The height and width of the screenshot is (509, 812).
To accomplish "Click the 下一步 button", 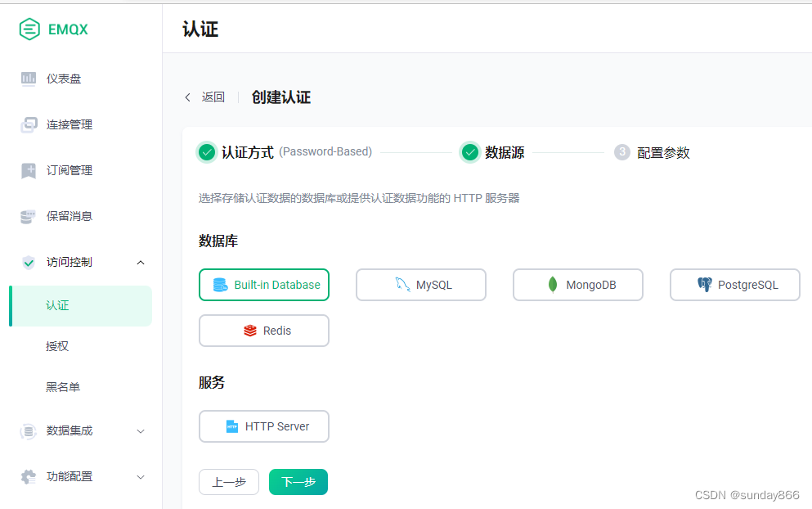I will (298, 482).
